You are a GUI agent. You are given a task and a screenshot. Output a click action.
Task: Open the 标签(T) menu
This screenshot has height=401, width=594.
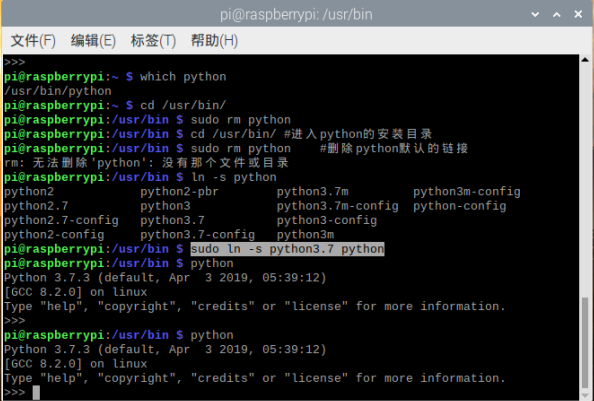(153, 41)
